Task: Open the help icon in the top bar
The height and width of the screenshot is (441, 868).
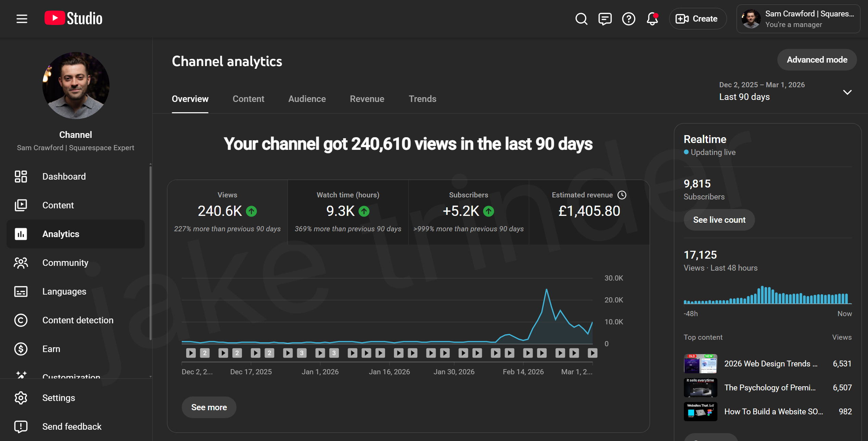Action: pyautogui.click(x=628, y=19)
